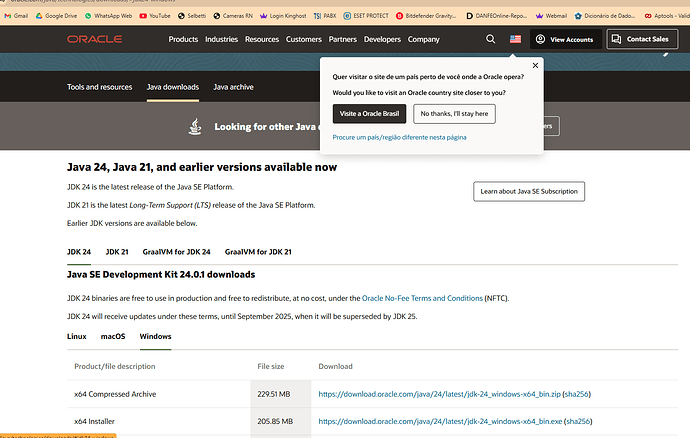The height and width of the screenshot is (438, 690).
Task: Open the Google Drive bookmark
Action: [x=56, y=16]
